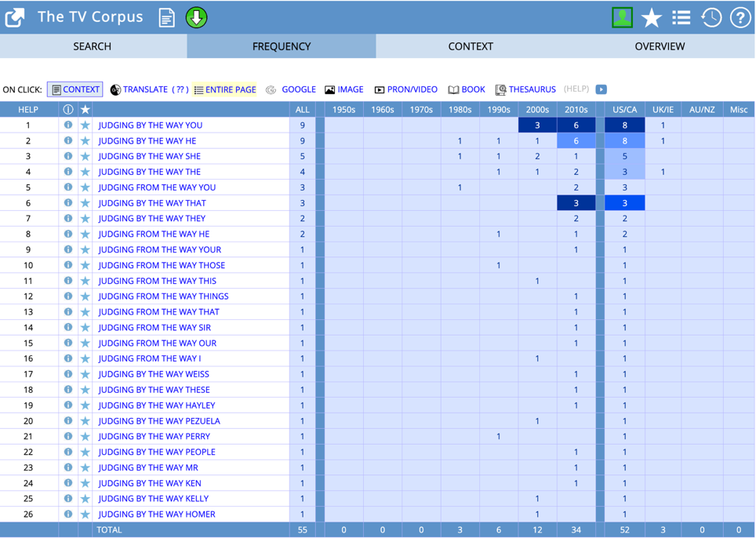Select the IMAGE on-click option
Viewport: 756px width, 538px height.
tap(344, 89)
